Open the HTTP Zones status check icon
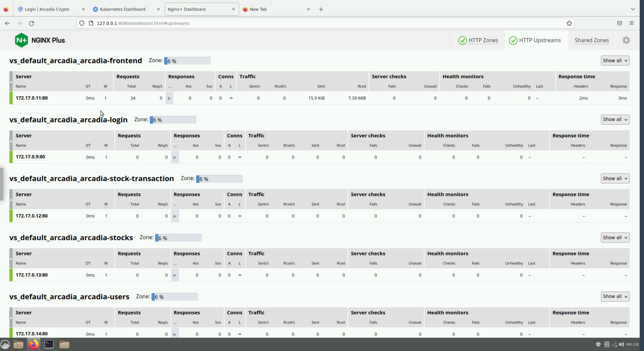The image size is (644, 351). [x=462, y=41]
